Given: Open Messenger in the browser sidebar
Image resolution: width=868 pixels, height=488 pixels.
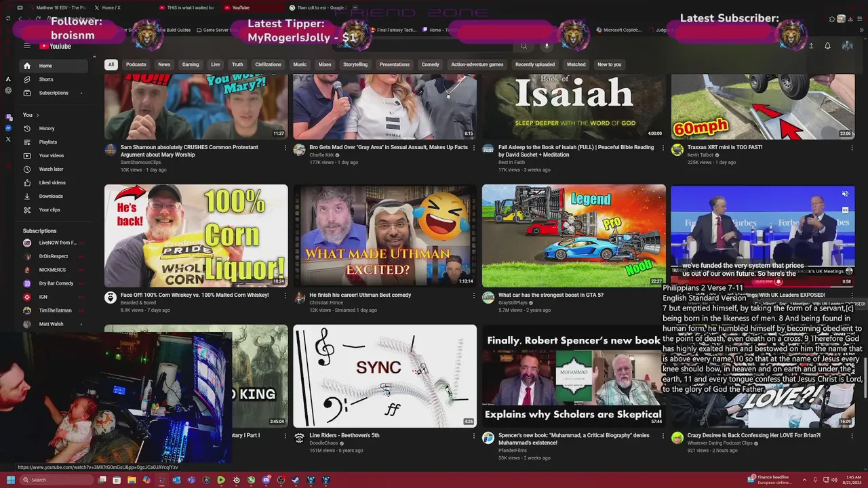Looking at the screenshot, I should [x=8, y=128].
